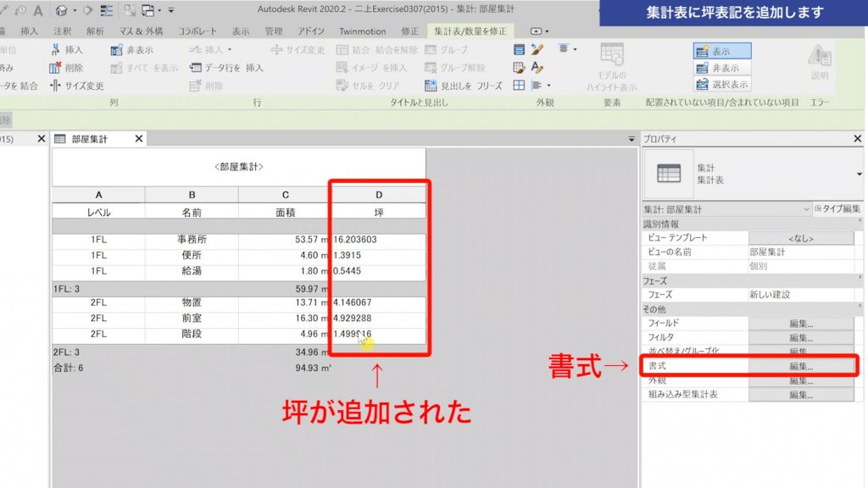
Task: Open the alignment dropdown in 外観 panel
Action: click(548, 86)
